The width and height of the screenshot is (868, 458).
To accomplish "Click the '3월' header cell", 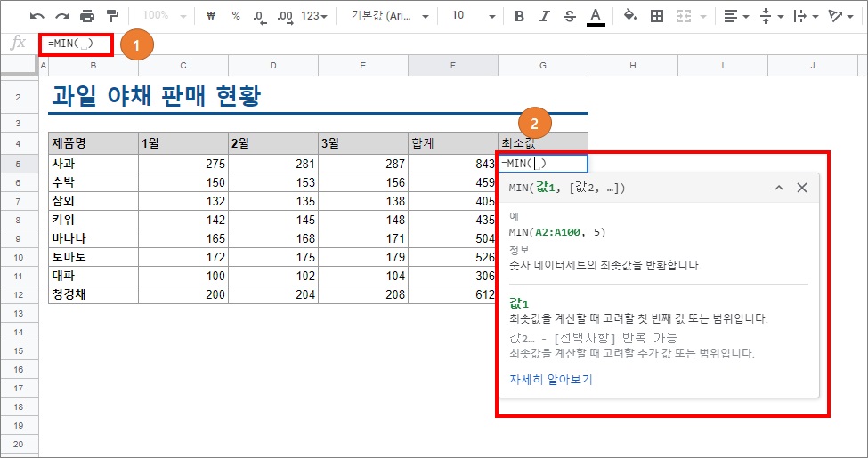I will [363, 143].
